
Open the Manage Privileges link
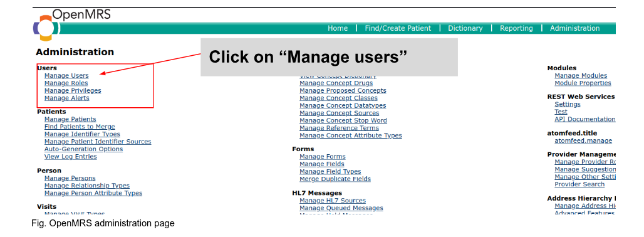73,90
